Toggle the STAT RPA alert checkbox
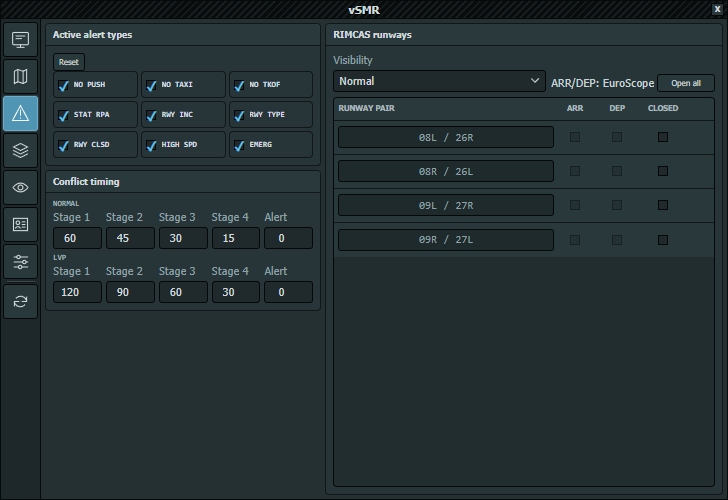Image resolution: width=728 pixels, height=500 pixels. [x=64, y=115]
